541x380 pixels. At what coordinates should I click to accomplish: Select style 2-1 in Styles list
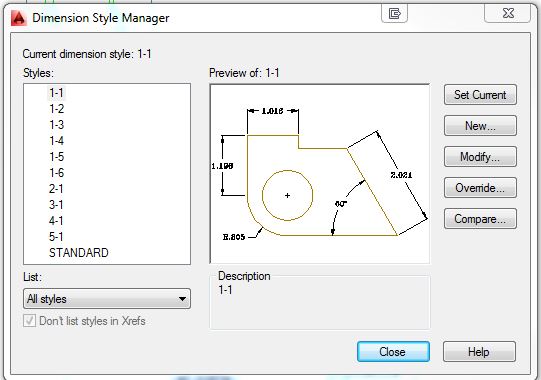click(56, 189)
